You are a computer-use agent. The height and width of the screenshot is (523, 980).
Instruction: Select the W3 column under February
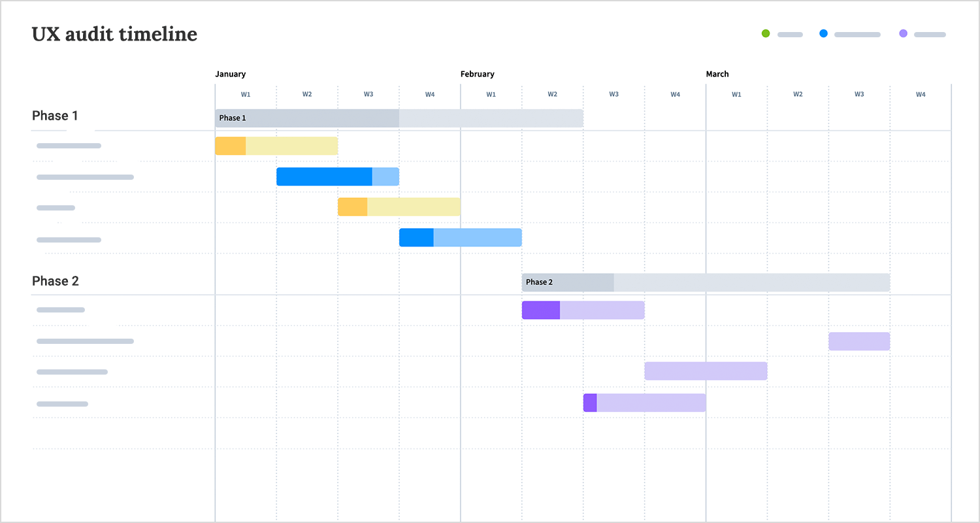pyautogui.click(x=614, y=94)
